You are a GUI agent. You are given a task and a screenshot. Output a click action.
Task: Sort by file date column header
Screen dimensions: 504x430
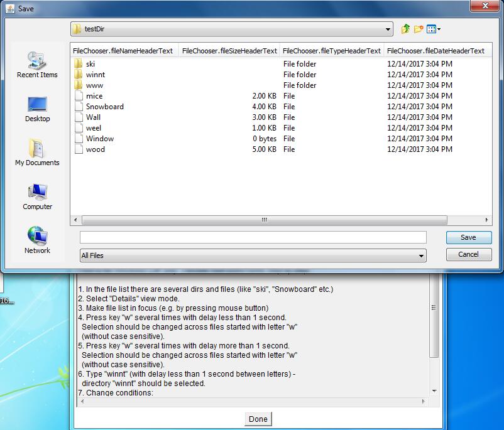pyautogui.click(x=436, y=51)
